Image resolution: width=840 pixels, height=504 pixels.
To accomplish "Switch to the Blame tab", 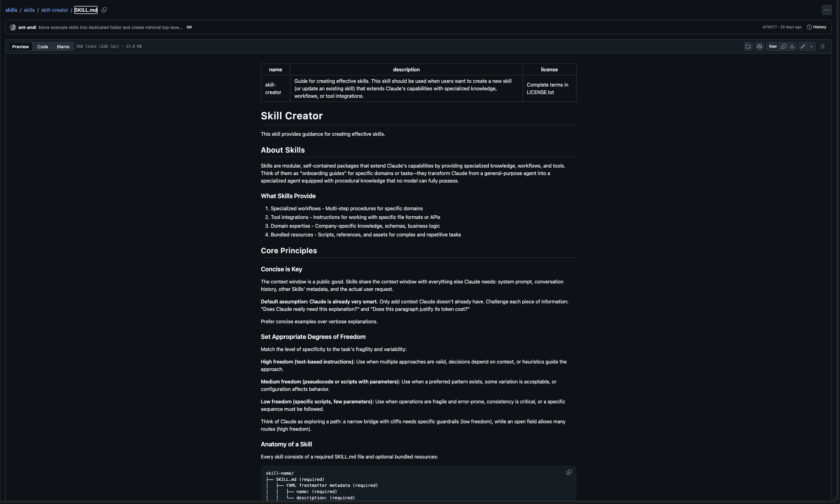I will coord(63,46).
